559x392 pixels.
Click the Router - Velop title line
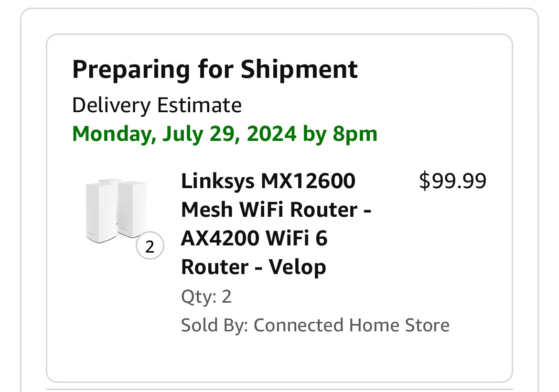[x=253, y=267]
